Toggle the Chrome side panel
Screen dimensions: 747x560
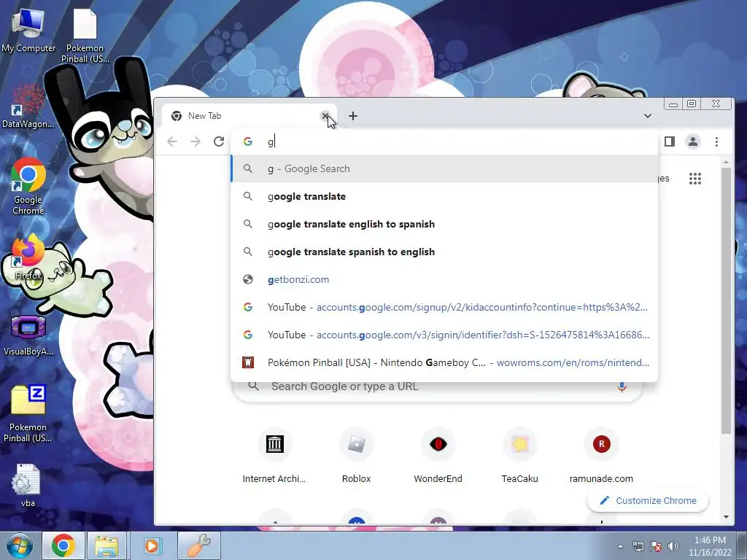click(670, 141)
